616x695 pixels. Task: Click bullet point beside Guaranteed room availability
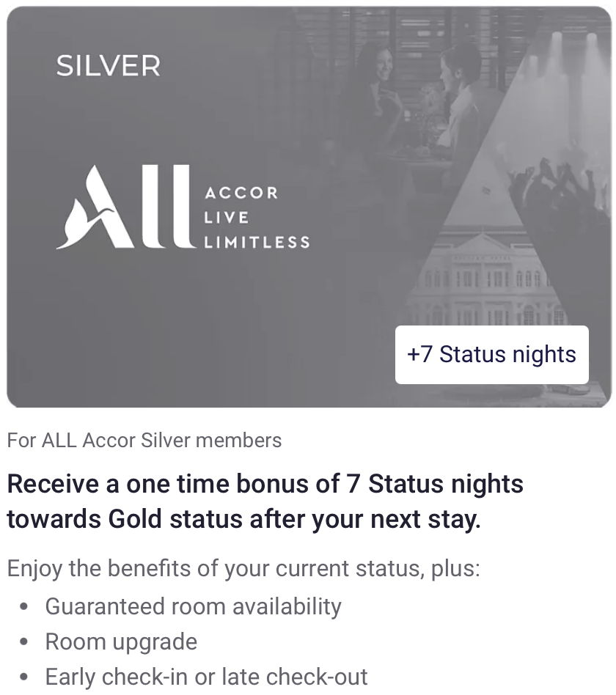pyautogui.click(x=25, y=607)
